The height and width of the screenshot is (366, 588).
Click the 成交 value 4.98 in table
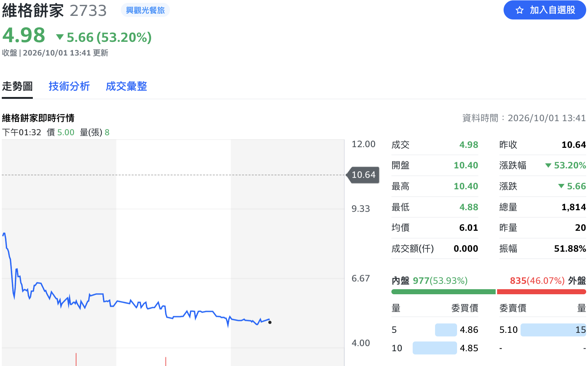(x=469, y=145)
